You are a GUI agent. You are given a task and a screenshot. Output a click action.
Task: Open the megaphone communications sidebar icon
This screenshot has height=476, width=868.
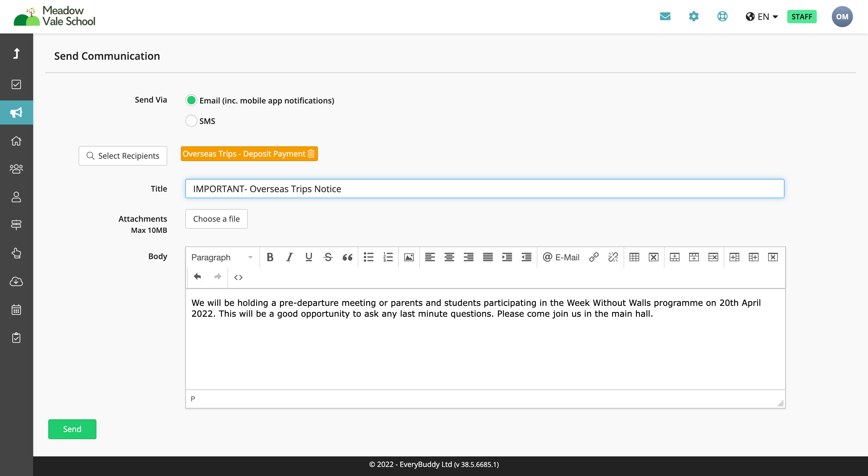tap(16, 112)
